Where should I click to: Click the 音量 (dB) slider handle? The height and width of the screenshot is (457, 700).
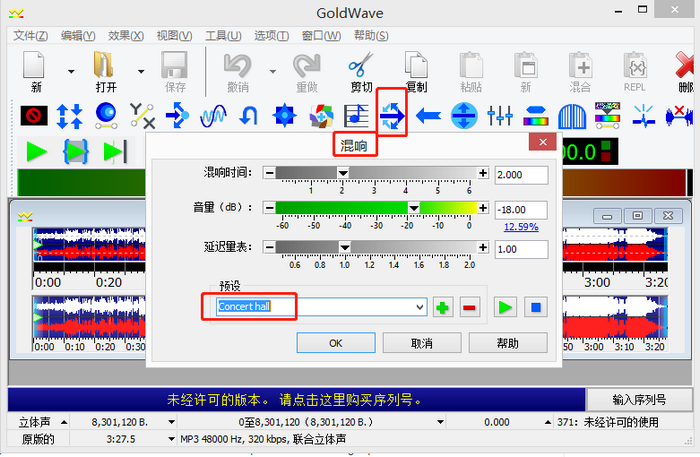coord(414,208)
